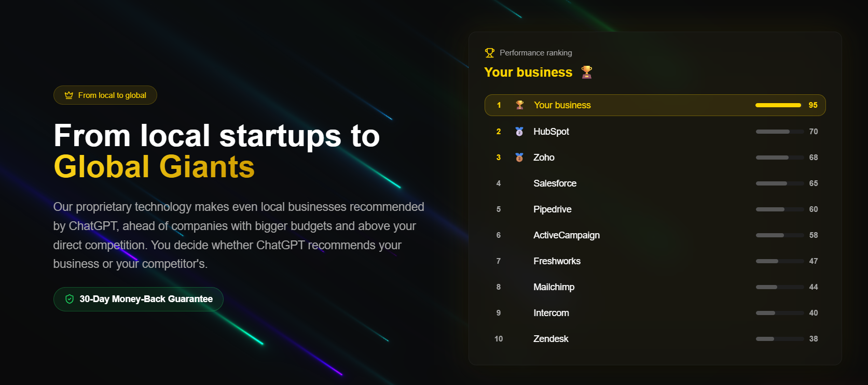Click Mailchimp's score value 44

click(813, 287)
